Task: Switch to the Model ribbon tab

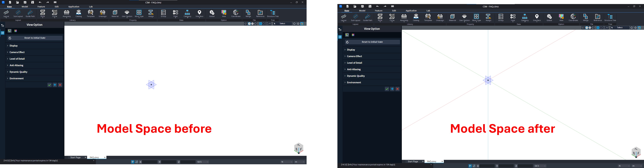Action: click(25, 7)
